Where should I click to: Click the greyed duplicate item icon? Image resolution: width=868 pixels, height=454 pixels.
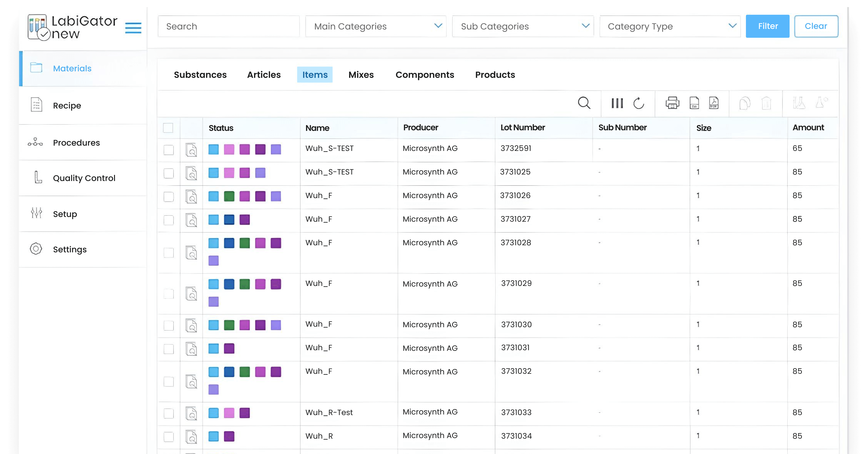[745, 103]
